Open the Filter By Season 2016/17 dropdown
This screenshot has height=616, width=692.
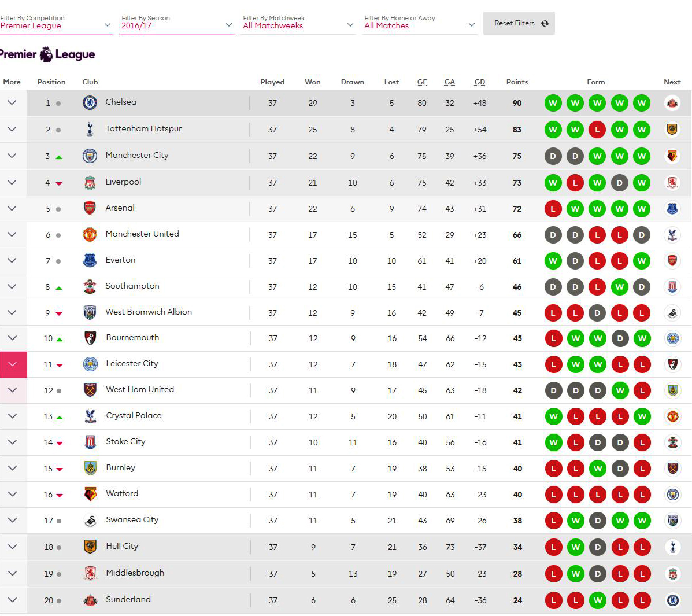tap(176, 23)
